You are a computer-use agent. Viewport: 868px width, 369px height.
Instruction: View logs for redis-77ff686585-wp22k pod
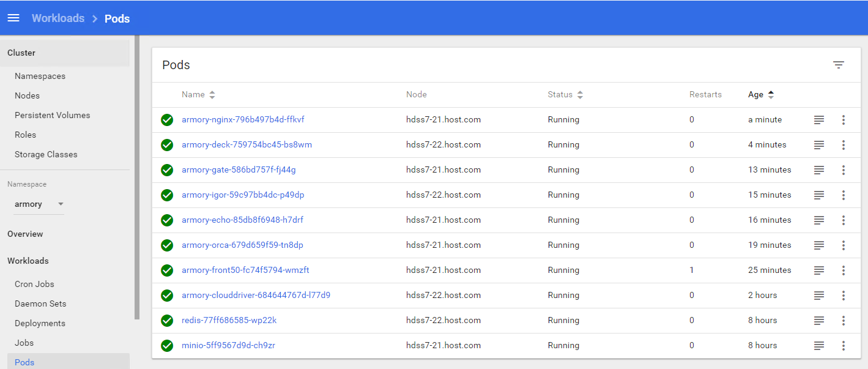coord(819,321)
